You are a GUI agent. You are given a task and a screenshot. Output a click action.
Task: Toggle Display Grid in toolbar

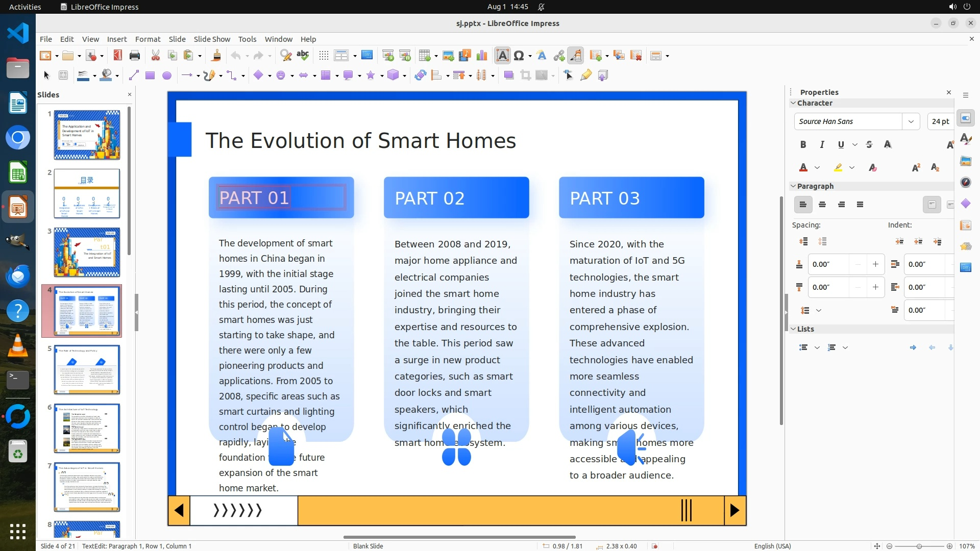tap(324, 56)
